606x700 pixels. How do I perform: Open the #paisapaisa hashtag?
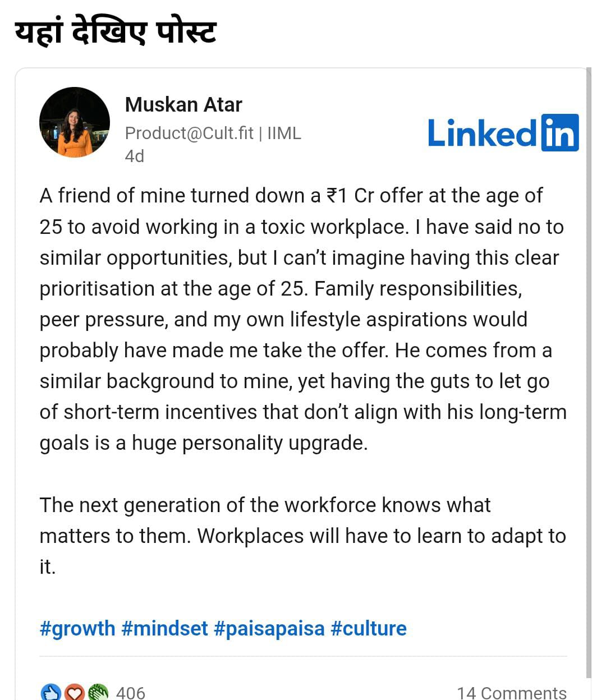[x=269, y=629]
